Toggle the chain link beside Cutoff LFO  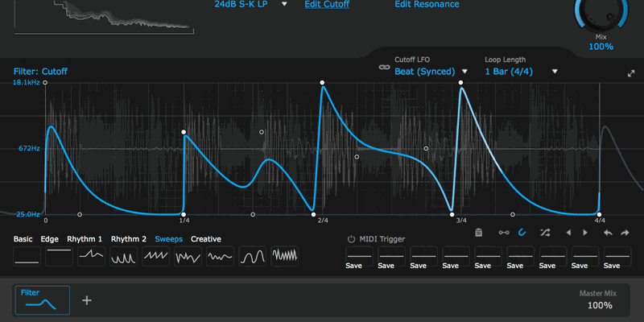(x=384, y=68)
